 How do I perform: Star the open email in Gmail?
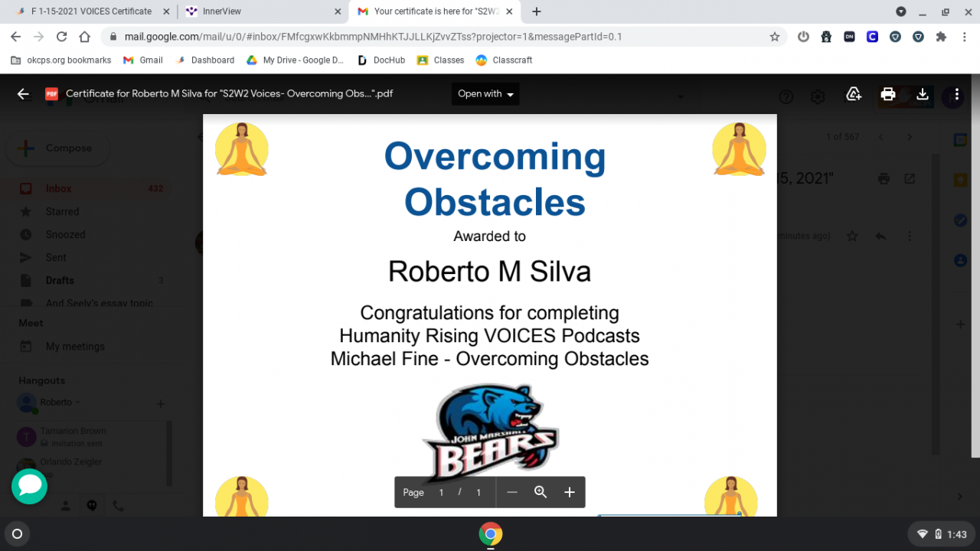(852, 236)
